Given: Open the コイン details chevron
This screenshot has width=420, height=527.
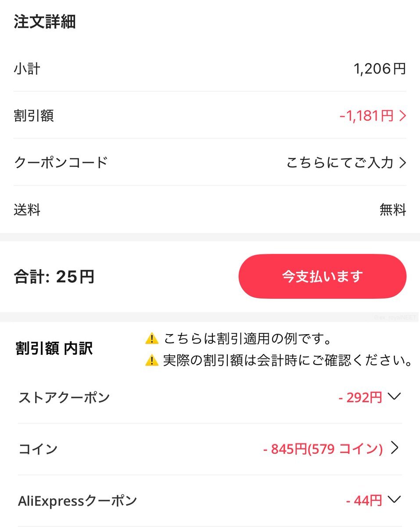Looking at the screenshot, I should point(395,448).
